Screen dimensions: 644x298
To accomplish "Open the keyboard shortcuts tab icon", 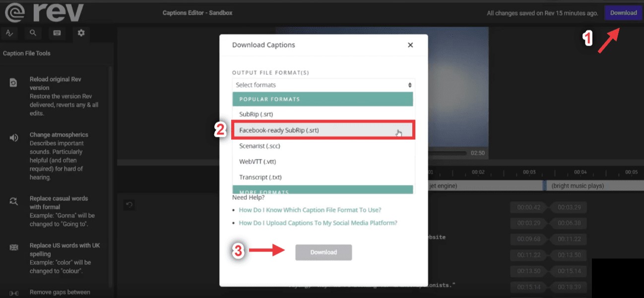I will pyautogui.click(x=57, y=33).
